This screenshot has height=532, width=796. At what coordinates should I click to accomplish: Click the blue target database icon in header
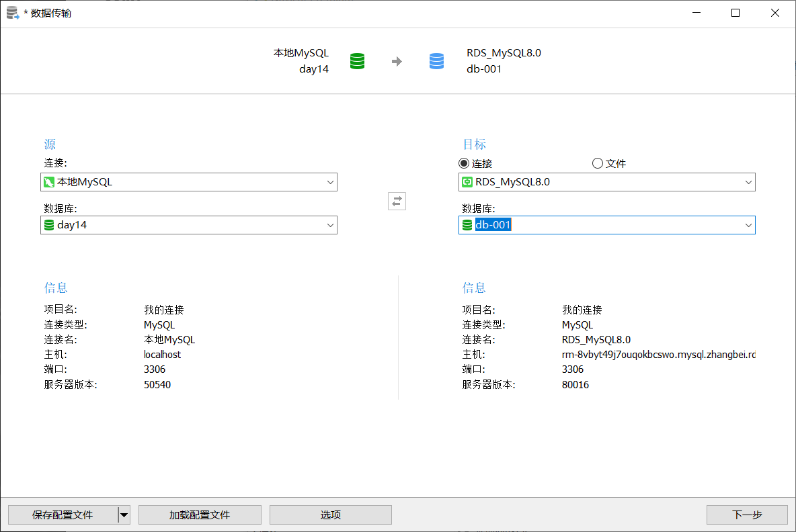click(436, 61)
